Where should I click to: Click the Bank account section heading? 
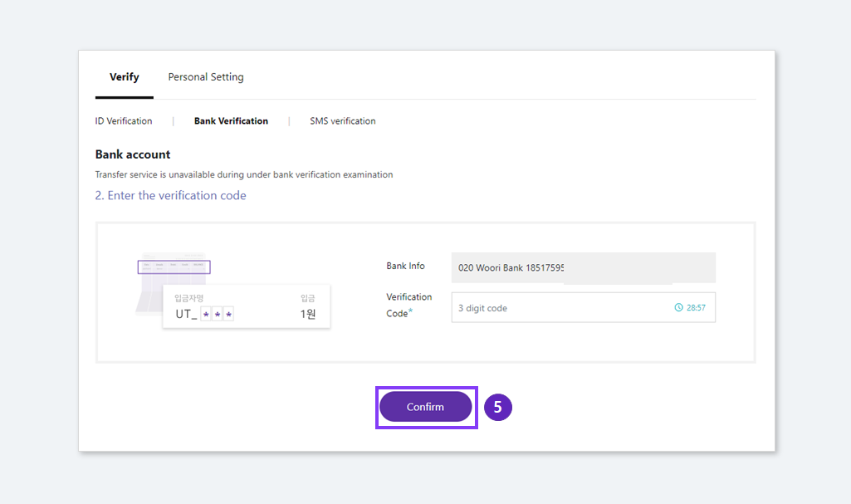(x=132, y=154)
